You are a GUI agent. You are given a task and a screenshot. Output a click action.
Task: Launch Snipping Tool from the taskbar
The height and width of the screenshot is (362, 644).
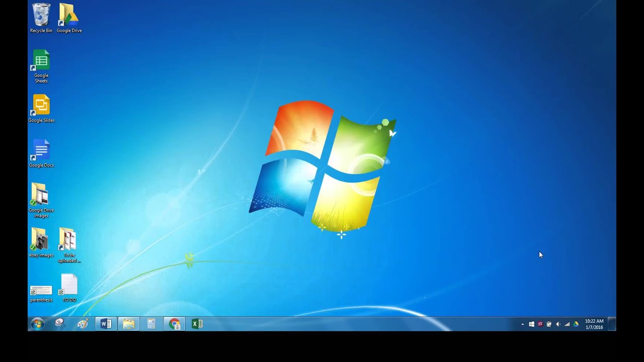pos(60,324)
